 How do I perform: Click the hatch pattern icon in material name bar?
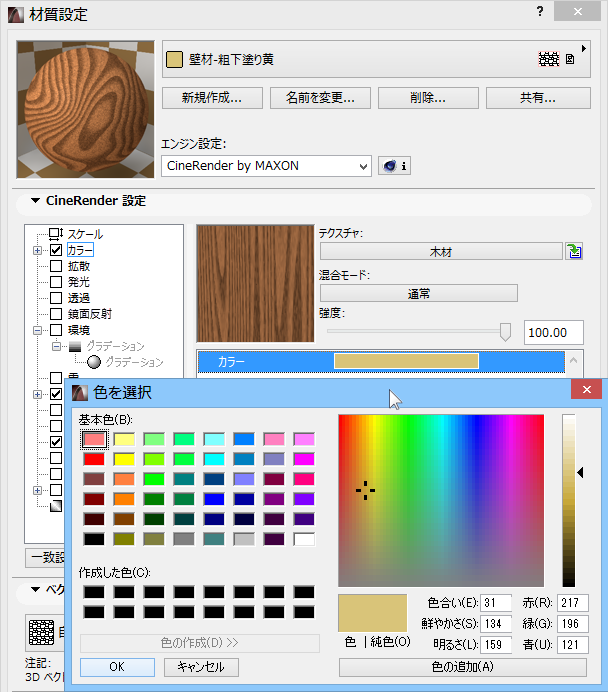click(x=549, y=59)
